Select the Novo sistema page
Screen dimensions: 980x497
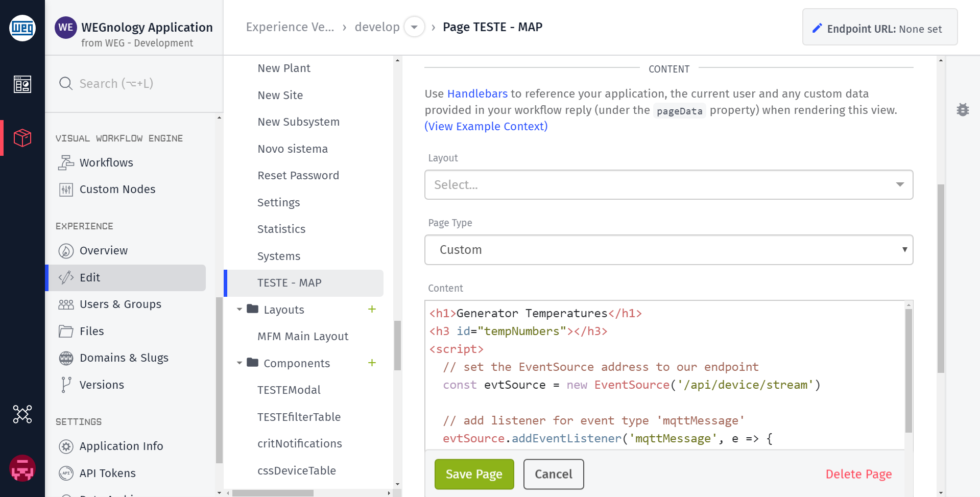coord(293,149)
